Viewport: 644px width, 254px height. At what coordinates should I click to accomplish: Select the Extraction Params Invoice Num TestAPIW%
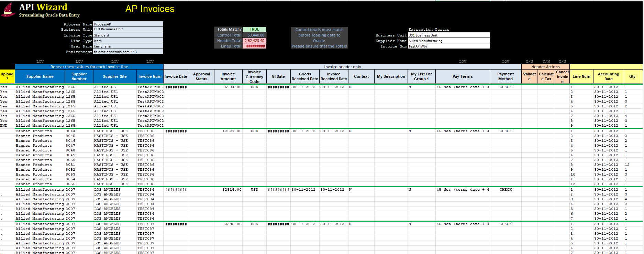(x=448, y=46)
